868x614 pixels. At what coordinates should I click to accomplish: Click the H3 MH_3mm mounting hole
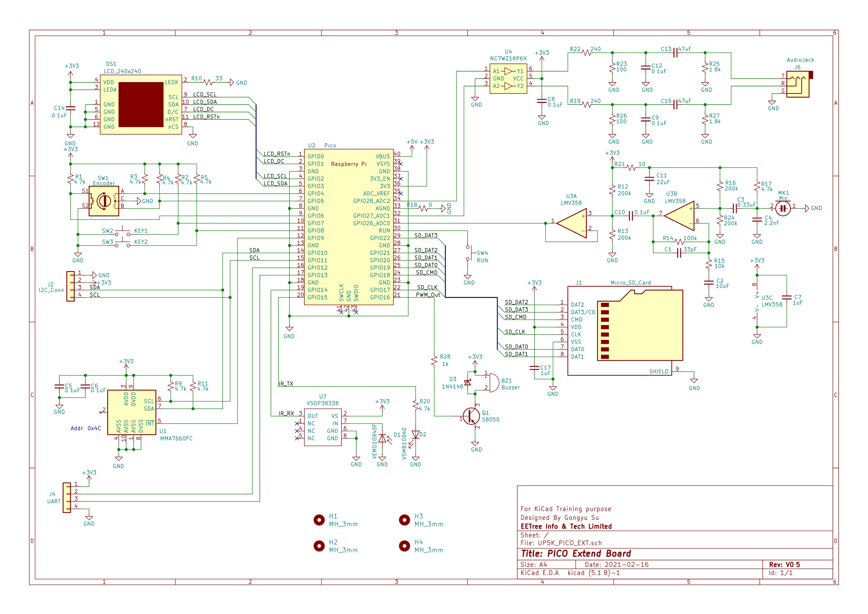click(x=405, y=520)
